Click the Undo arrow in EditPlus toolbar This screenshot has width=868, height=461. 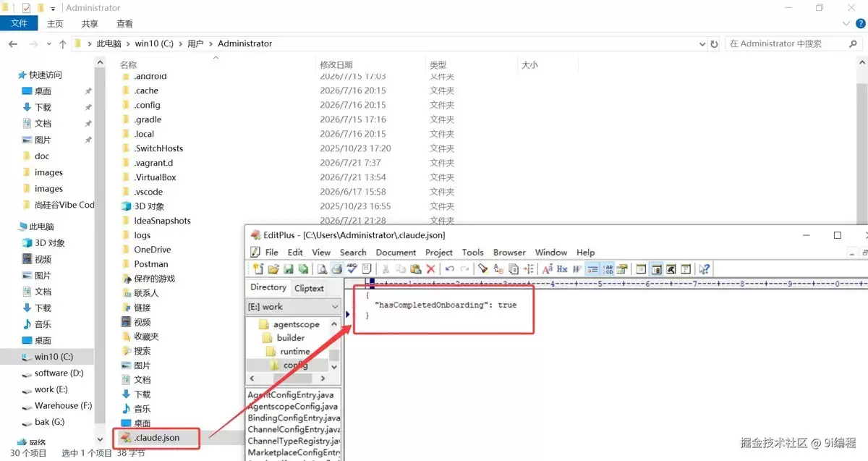[450, 269]
